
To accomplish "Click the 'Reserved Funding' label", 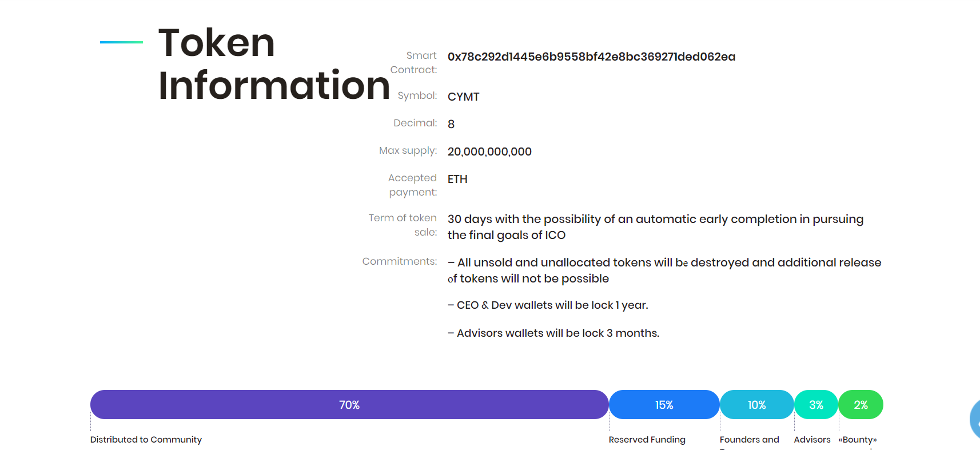I will click(647, 440).
